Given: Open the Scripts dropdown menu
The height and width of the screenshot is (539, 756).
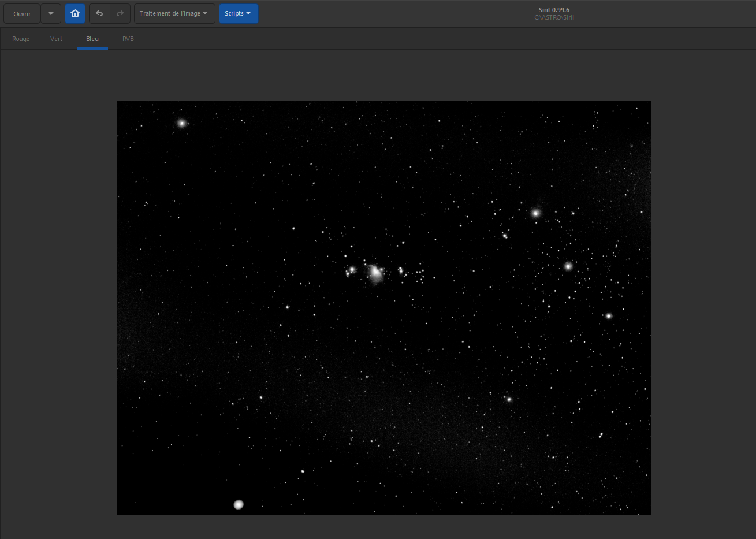Looking at the screenshot, I should 239,13.
